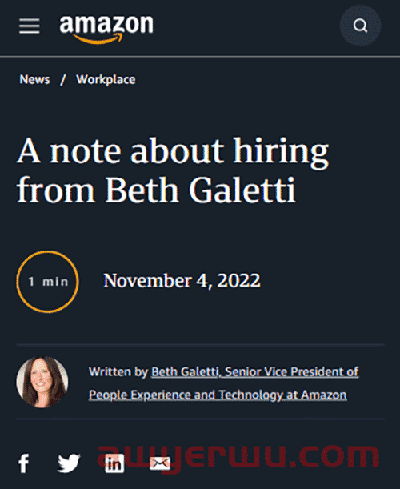This screenshot has height=489, width=400.
Task: Click 'Senior Vice President of' in author link
Action: [292, 371]
